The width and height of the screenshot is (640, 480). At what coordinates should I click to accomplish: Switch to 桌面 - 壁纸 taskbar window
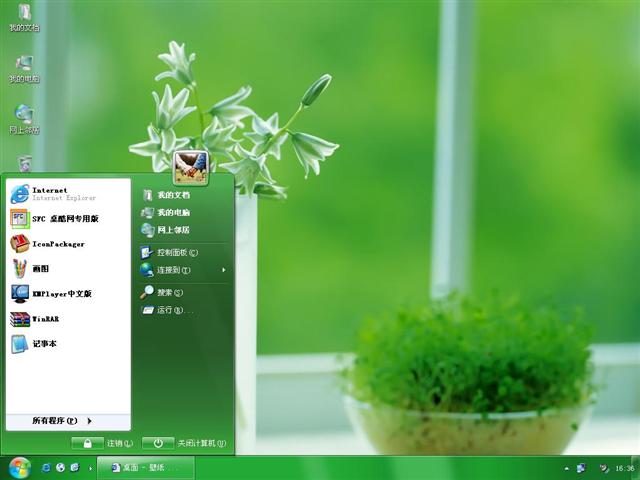(146, 468)
